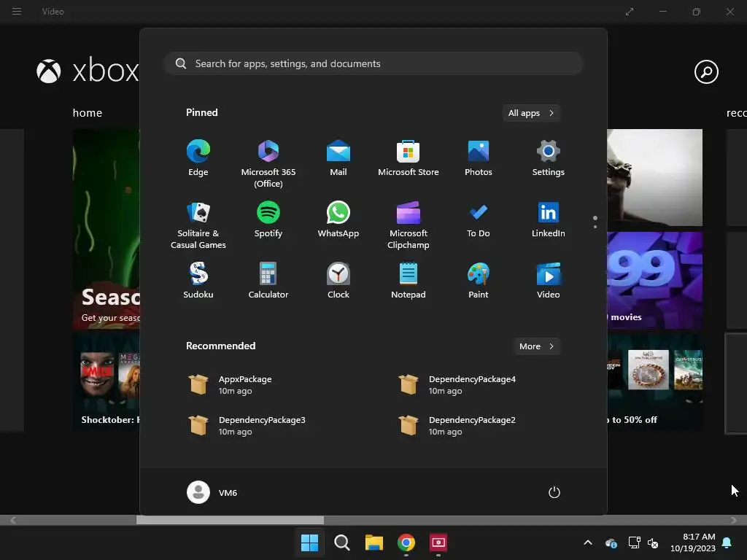Show hidden tray icons chevron

[588, 542]
